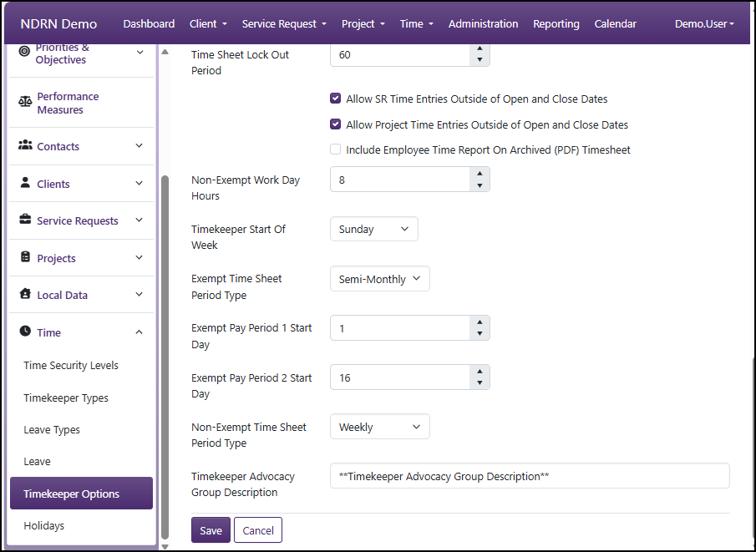Click the Time Sheet Lock Out Period field
Viewport: 756px width, 552px height.
pos(400,54)
